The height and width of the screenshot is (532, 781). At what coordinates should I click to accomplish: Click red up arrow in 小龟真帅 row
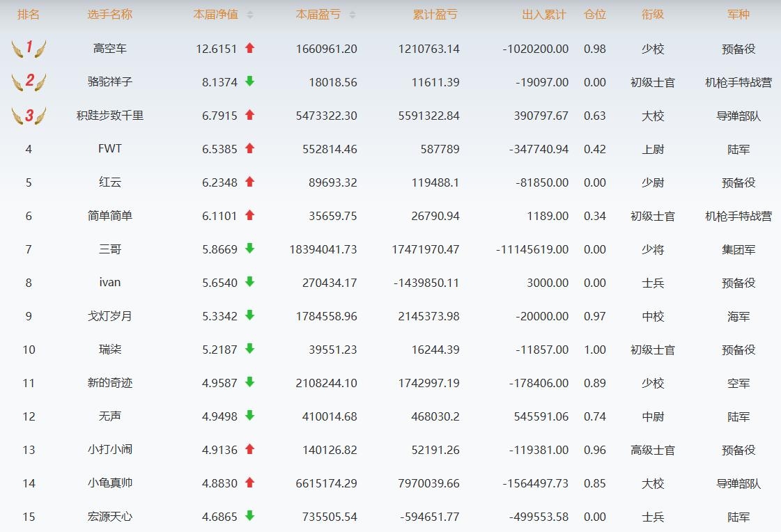(250, 483)
